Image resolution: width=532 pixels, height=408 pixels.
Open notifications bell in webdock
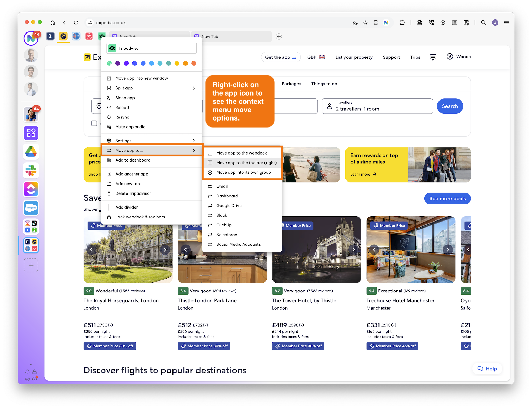tap(27, 372)
